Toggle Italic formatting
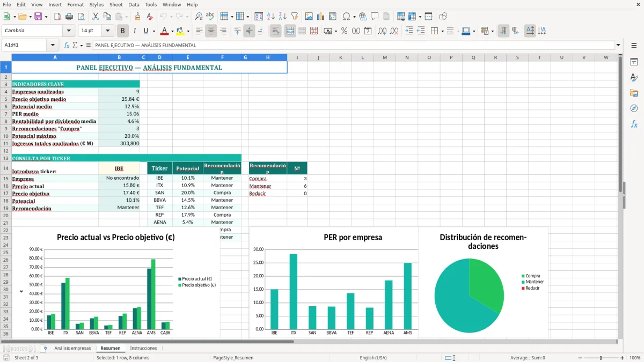This screenshot has height=362, width=644. (x=134, y=31)
